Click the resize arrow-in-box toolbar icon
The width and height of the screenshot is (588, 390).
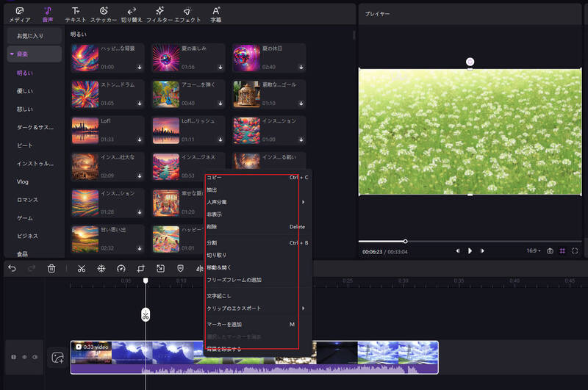pos(160,268)
